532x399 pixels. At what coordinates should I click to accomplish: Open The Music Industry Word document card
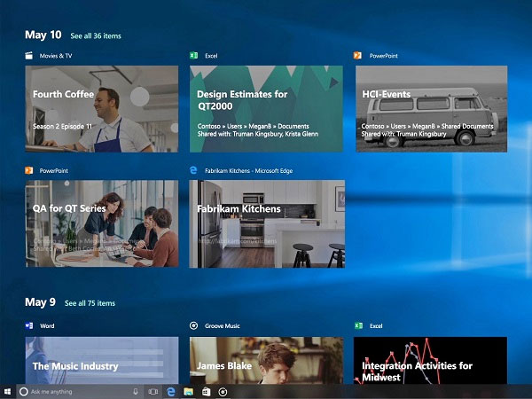[102, 360]
